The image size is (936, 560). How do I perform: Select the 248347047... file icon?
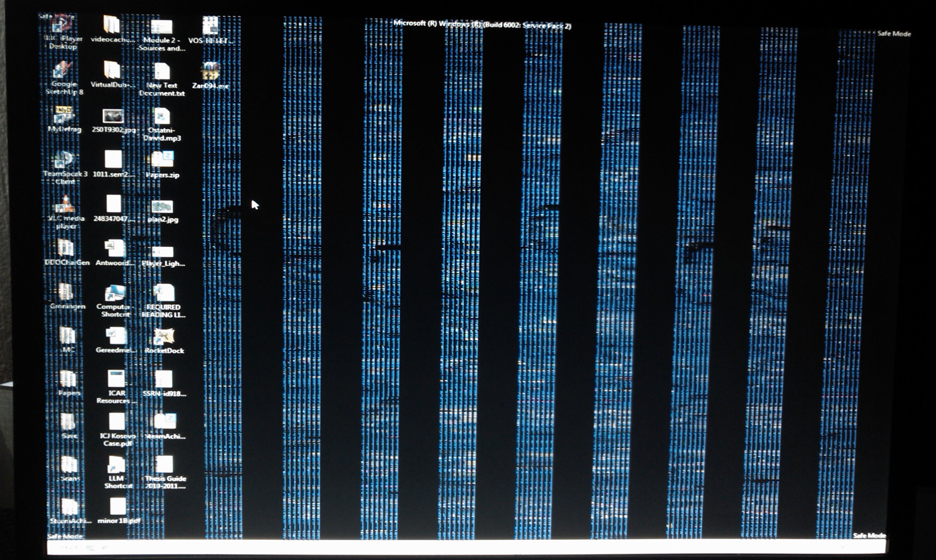point(114,204)
